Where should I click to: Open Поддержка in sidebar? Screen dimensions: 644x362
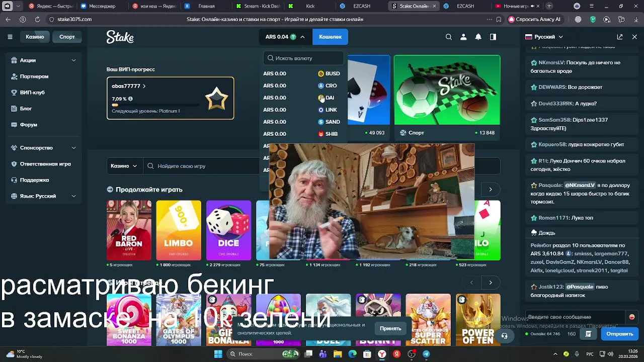tap(34, 180)
